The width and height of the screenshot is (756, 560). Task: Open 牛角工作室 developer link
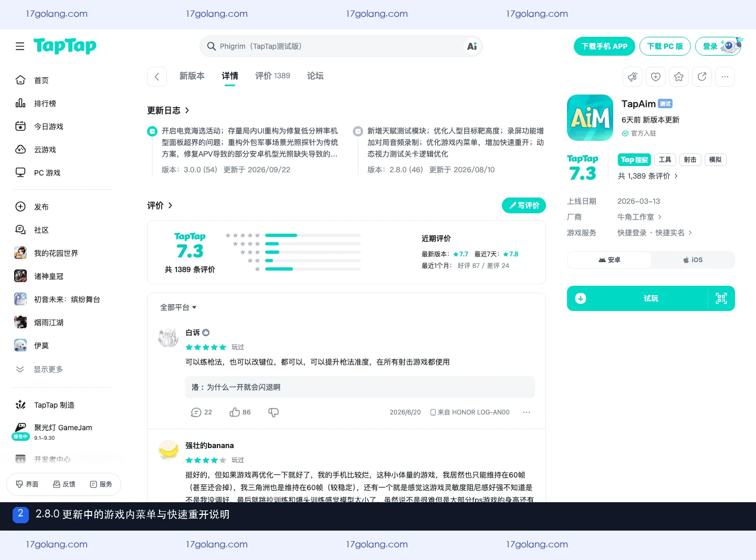coord(639,217)
